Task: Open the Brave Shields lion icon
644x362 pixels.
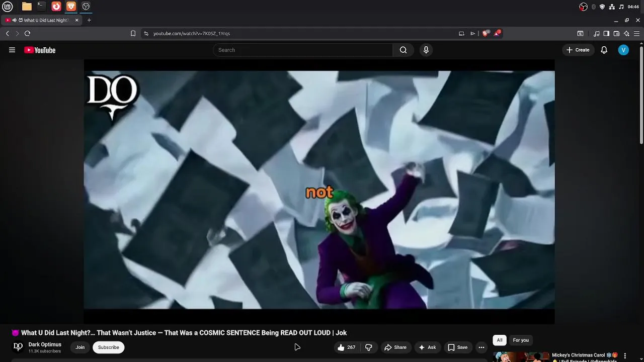Action: pos(486,33)
